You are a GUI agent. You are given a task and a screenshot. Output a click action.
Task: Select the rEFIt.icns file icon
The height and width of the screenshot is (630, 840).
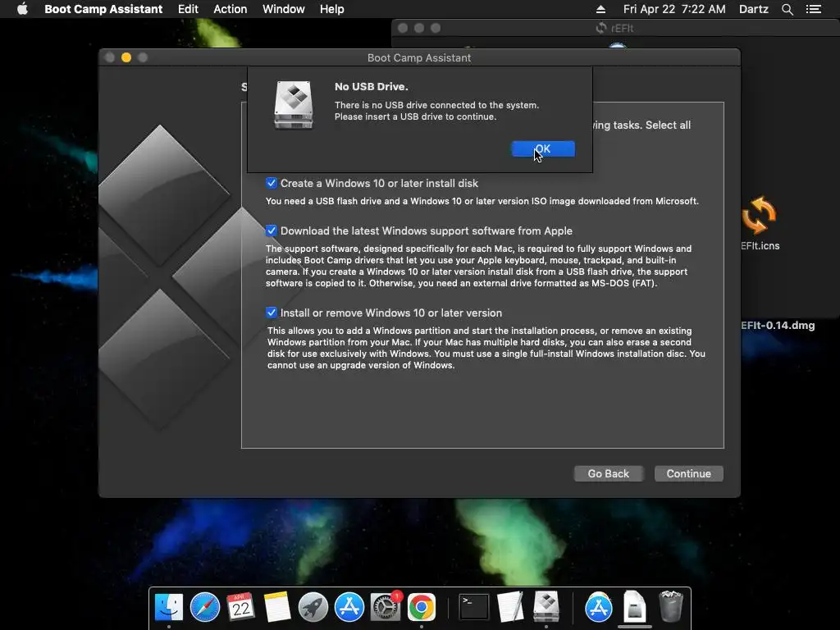click(759, 216)
